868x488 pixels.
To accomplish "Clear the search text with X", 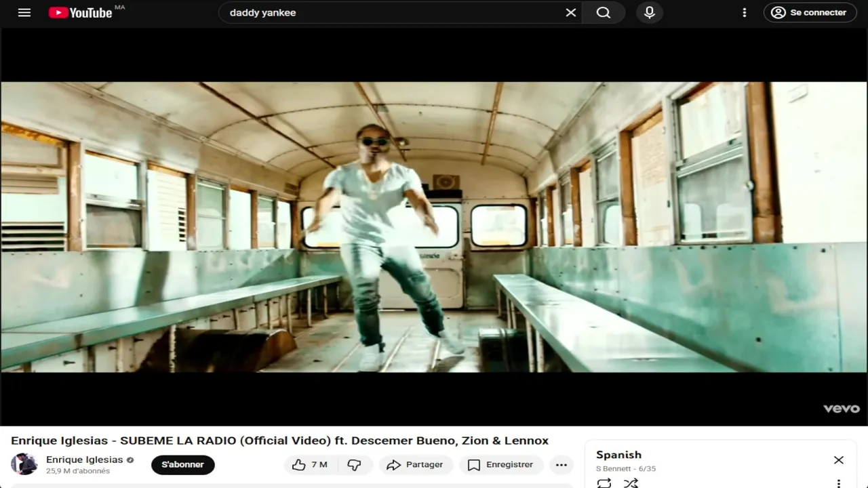I will pyautogui.click(x=571, y=12).
